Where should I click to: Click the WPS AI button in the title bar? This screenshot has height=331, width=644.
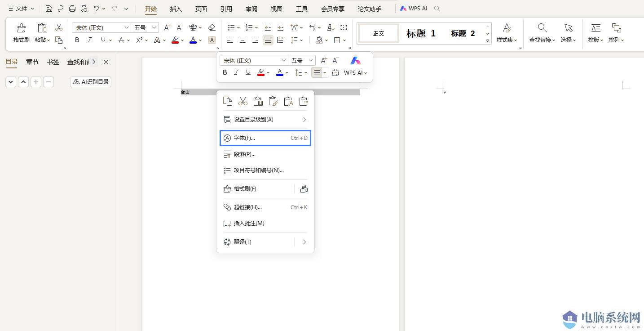(414, 9)
